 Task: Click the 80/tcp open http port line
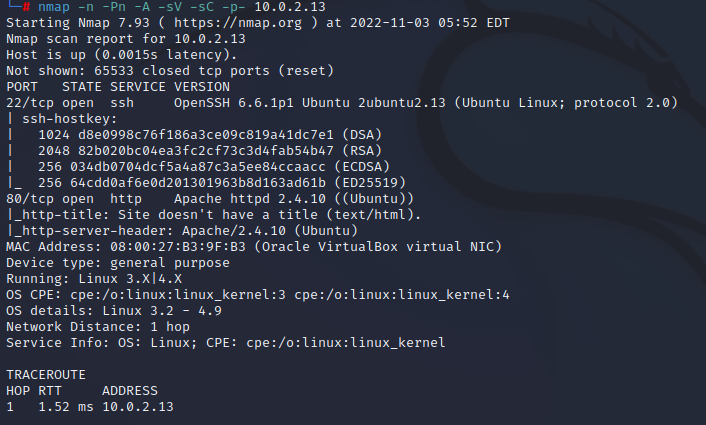pos(80,200)
